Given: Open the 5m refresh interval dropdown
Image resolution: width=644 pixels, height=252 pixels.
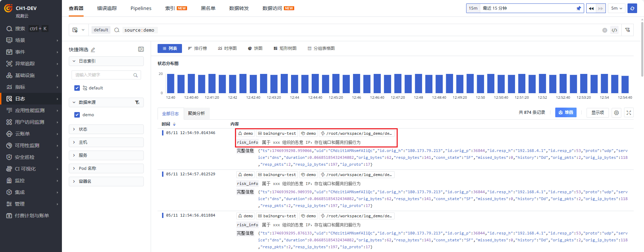Looking at the screenshot, I should click(x=617, y=8).
